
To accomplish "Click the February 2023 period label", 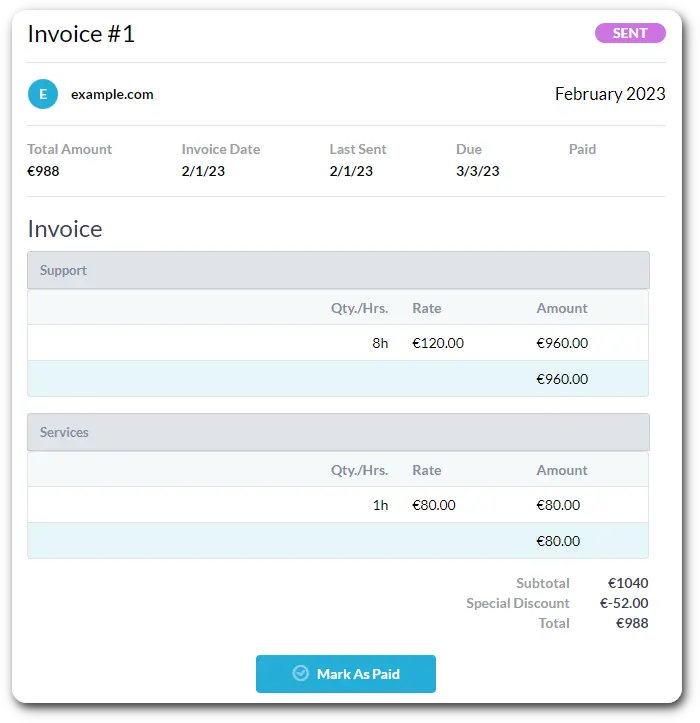I will (610, 94).
